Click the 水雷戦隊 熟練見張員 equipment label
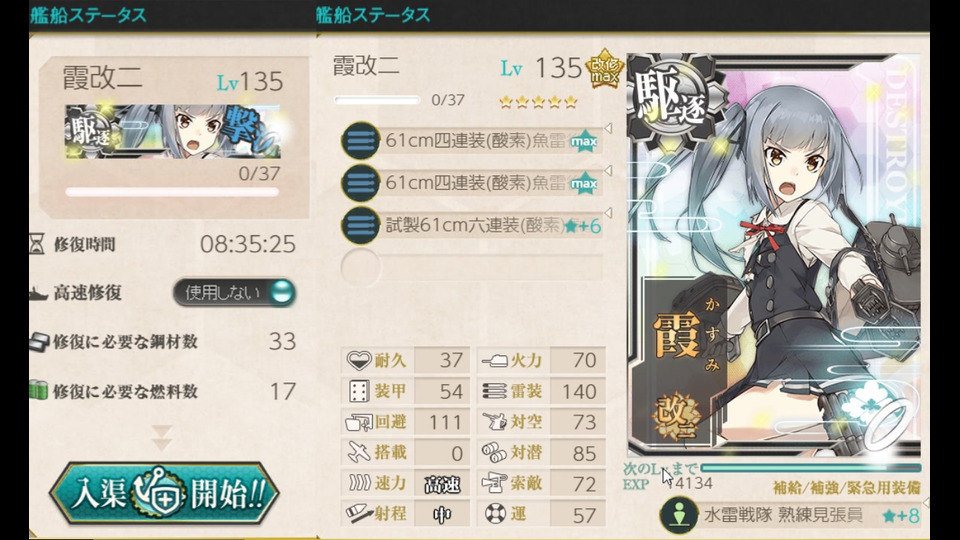The image size is (960, 540). click(x=784, y=515)
